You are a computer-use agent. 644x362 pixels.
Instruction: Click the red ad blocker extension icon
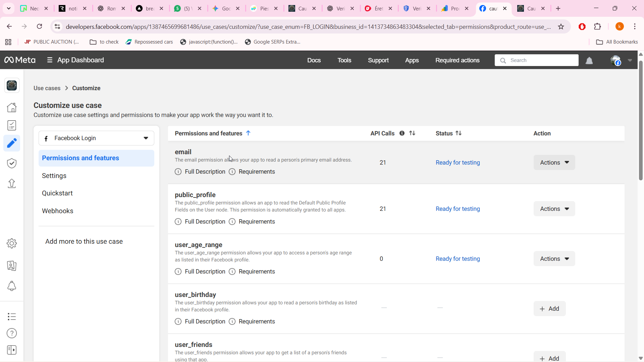tap(582, 26)
